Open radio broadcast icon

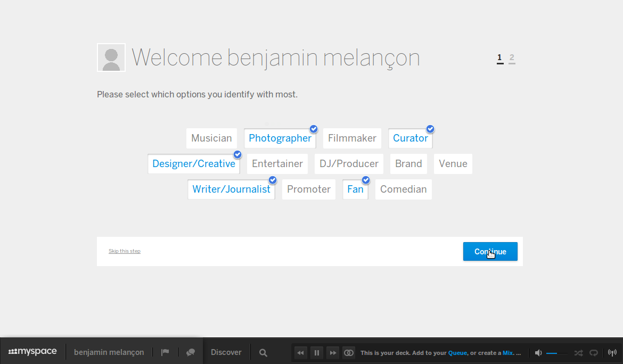coord(612,352)
